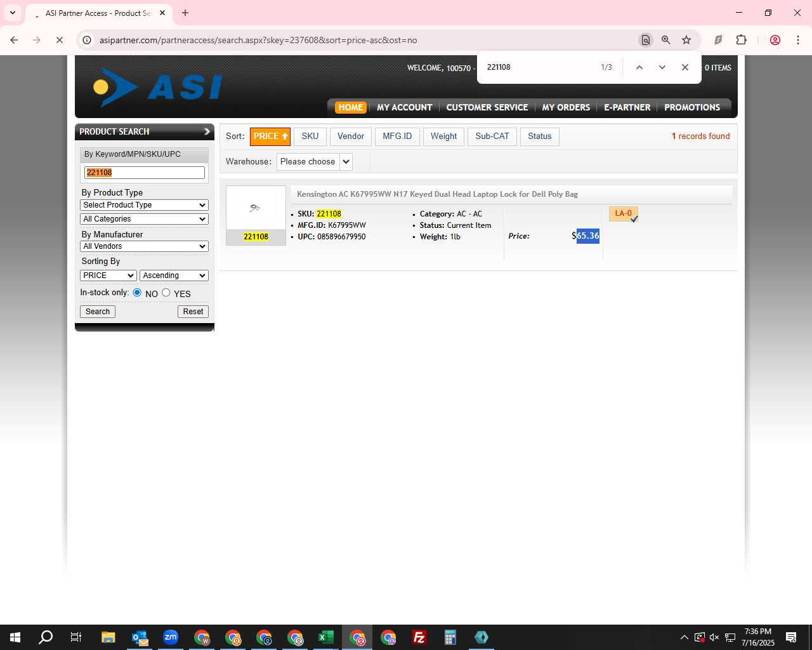
Task: Bookmark this page with the star
Action: (x=686, y=40)
